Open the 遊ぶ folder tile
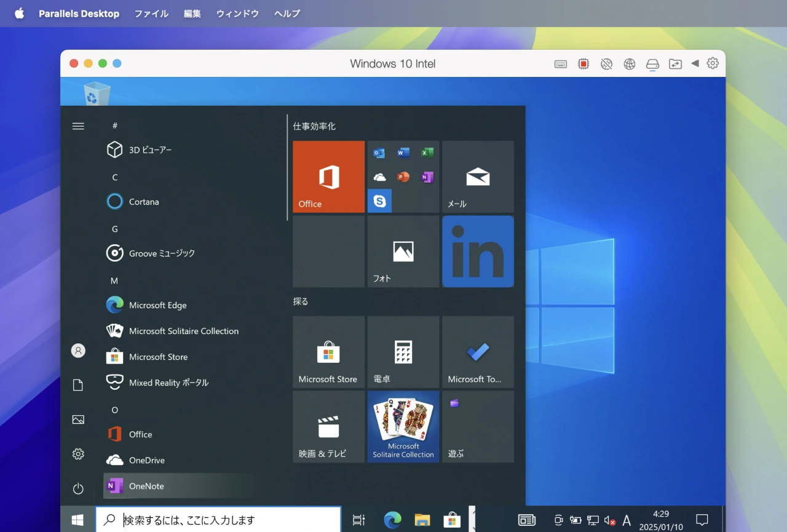The width and height of the screenshot is (787, 532). point(478,426)
